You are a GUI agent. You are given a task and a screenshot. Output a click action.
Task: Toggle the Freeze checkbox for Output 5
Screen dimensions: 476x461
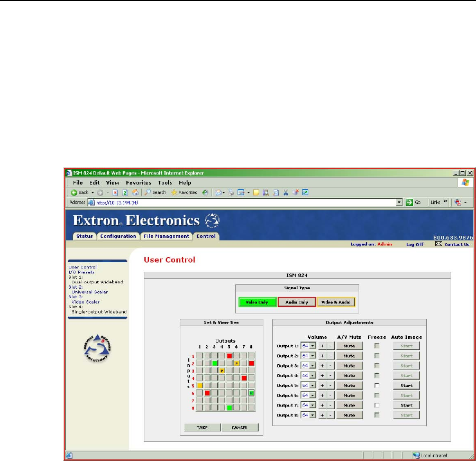click(x=377, y=385)
